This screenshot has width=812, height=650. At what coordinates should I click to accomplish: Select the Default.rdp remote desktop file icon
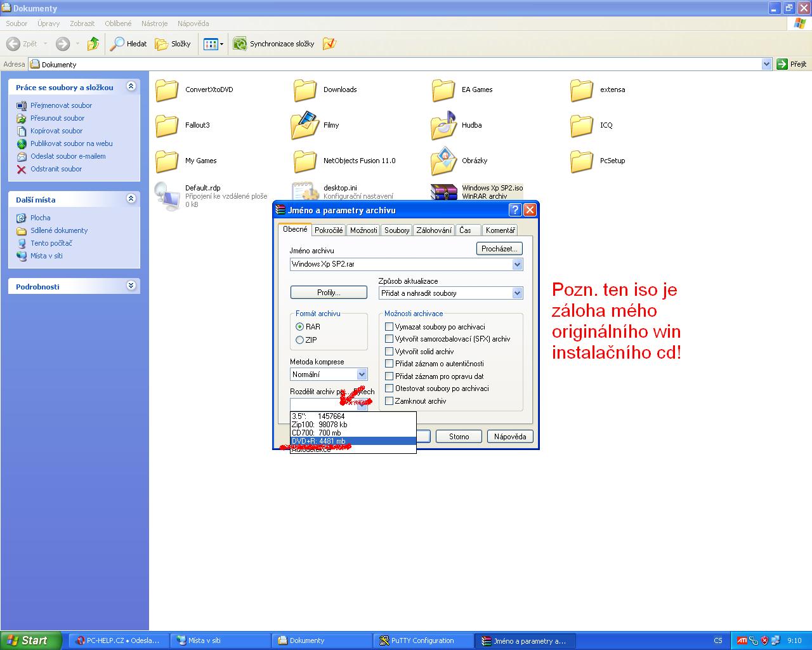(x=167, y=196)
